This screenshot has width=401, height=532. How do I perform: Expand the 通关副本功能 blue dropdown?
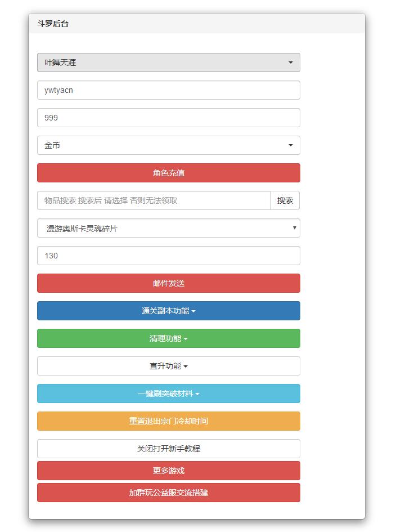[169, 311]
